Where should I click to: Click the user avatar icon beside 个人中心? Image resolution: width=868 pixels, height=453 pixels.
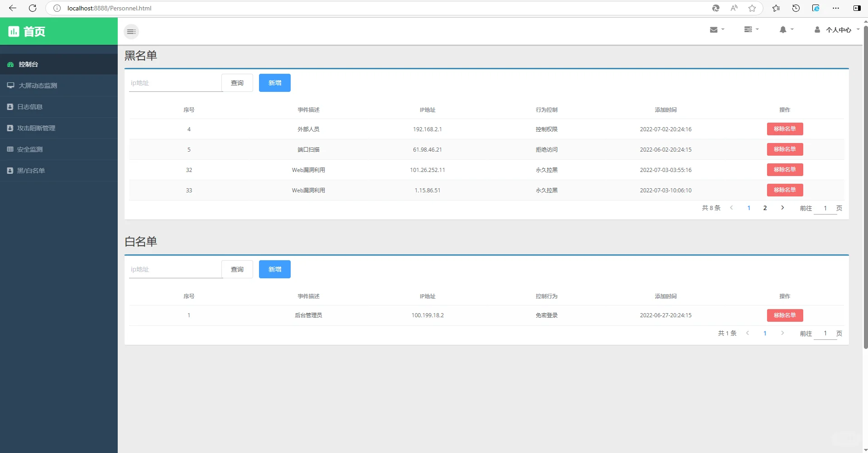tap(817, 30)
